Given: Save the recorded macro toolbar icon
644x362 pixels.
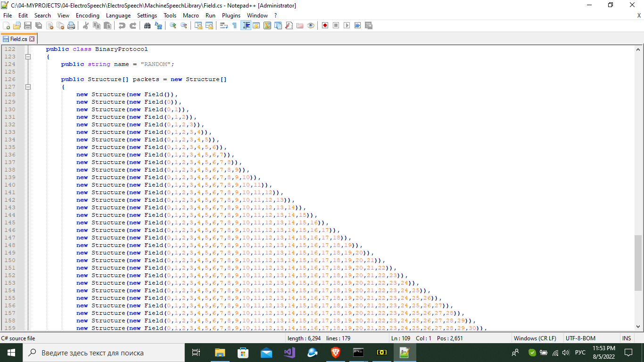Looking at the screenshot, I should [368, 25].
